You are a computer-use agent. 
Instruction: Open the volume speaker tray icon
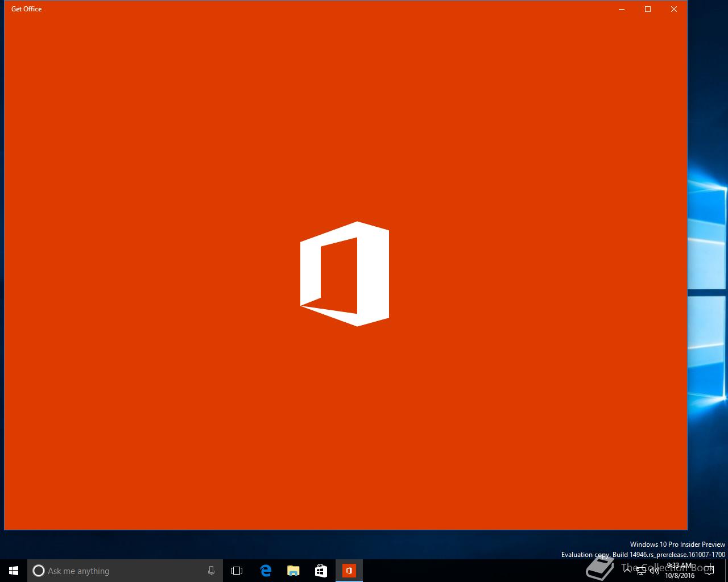655,571
